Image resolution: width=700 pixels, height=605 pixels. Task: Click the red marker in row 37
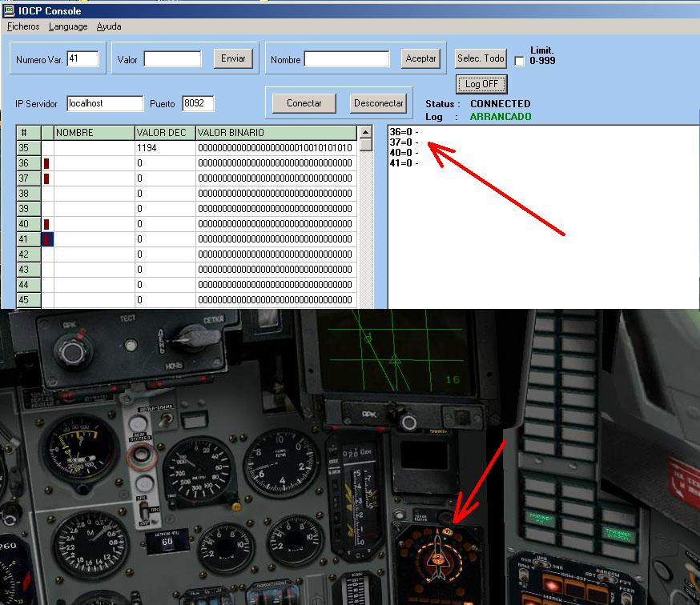tap(46, 178)
